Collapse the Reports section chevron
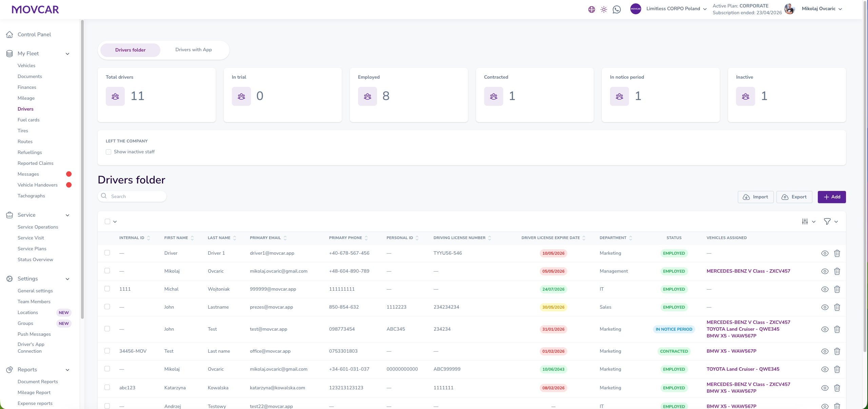This screenshot has width=868, height=409. (67, 370)
